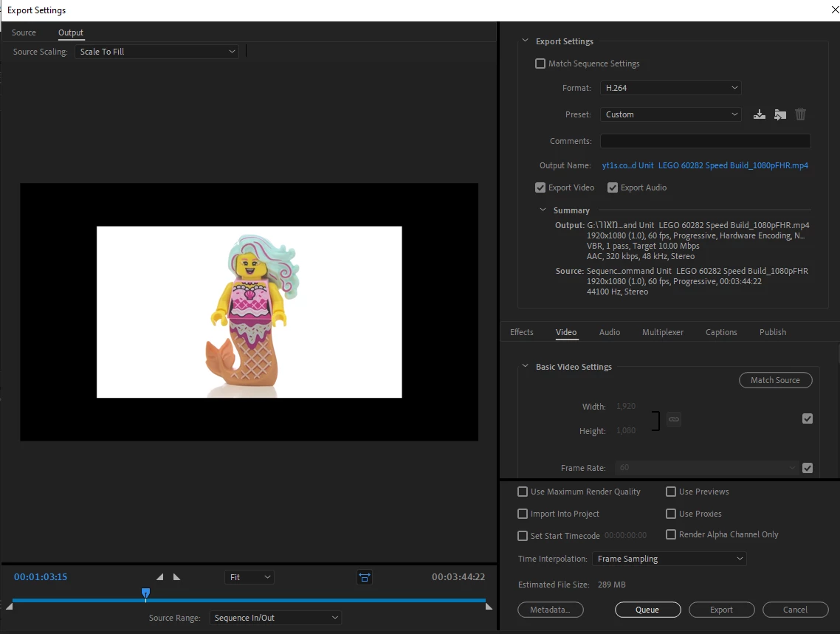The height and width of the screenshot is (634, 840).
Task: Click the Export button
Action: pyautogui.click(x=722, y=610)
